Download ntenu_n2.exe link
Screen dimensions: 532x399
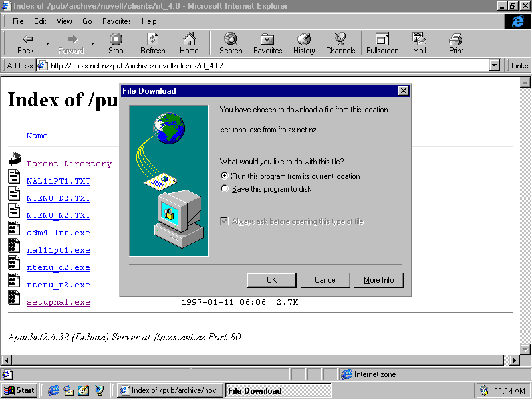pos(59,285)
